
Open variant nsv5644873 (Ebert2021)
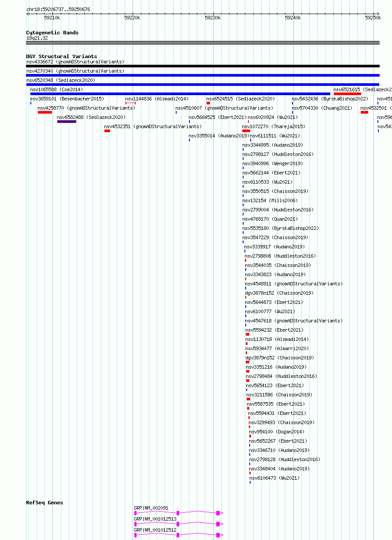[x=274, y=302]
